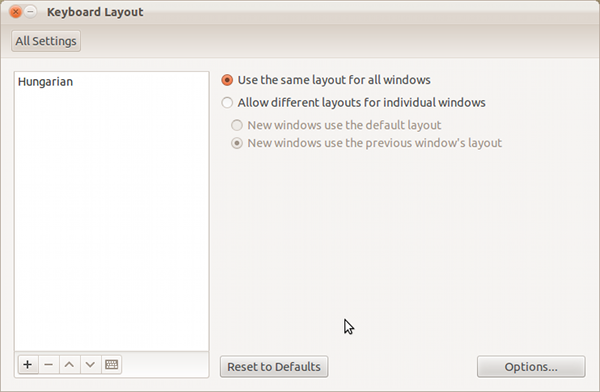
Task: Move layout up with the up arrow
Action: (69, 364)
